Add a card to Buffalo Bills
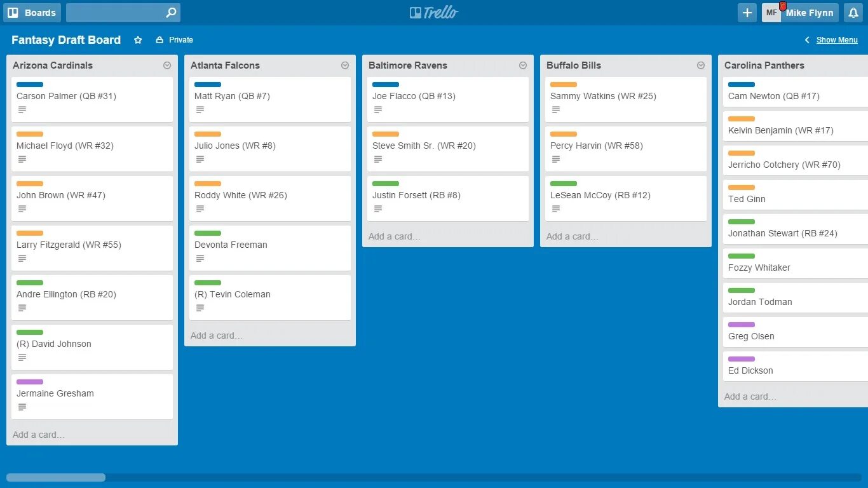The width and height of the screenshot is (868, 488). (x=573, y=236)
